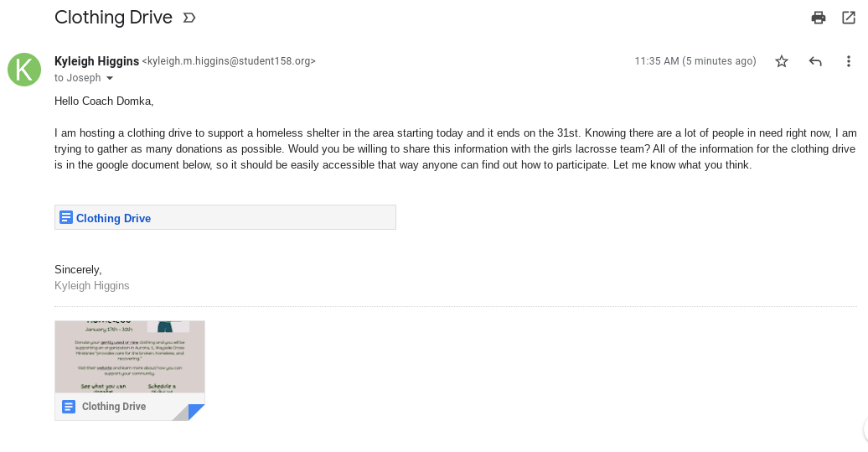
Task: Open the email in a new window
Action: pos(849,18)
